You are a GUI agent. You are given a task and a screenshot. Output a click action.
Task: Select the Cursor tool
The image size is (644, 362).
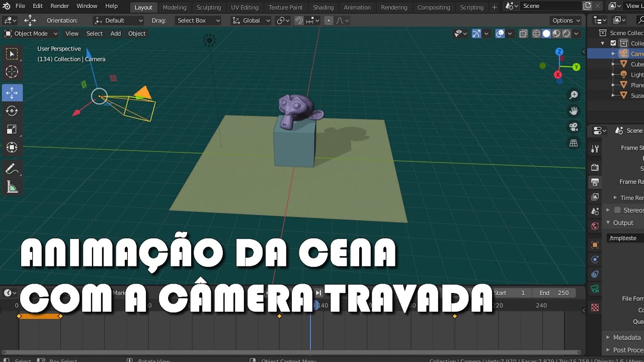[x=12, y=72]
